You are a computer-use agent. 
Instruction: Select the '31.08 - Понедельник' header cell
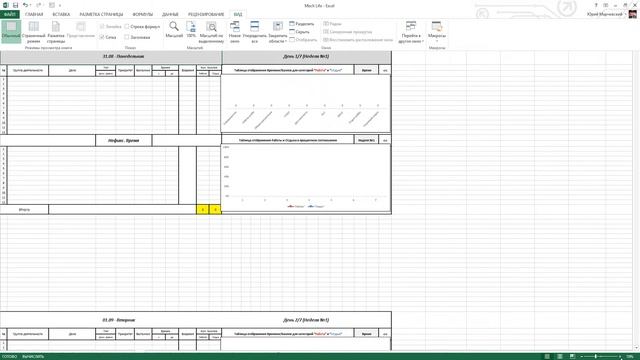tap(111, 56)
